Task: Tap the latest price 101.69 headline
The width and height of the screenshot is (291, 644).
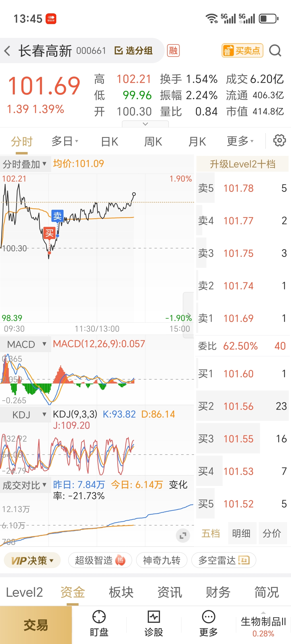Action: point(44,86)
